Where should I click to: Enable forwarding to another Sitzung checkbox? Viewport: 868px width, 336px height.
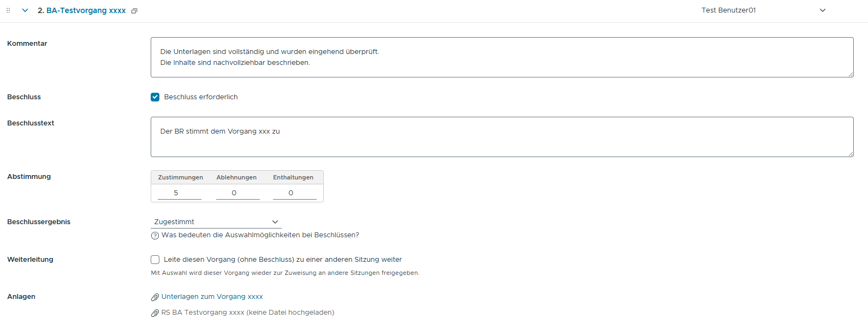155,260
